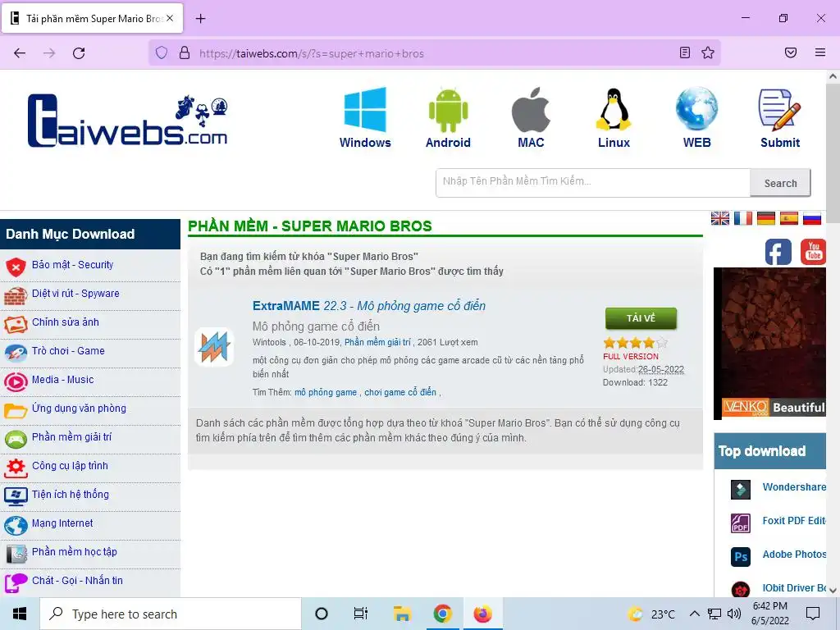Image resolution: width=840 pixels, height=630 pixels.
Task: Click the Search button
Action: 780,183
